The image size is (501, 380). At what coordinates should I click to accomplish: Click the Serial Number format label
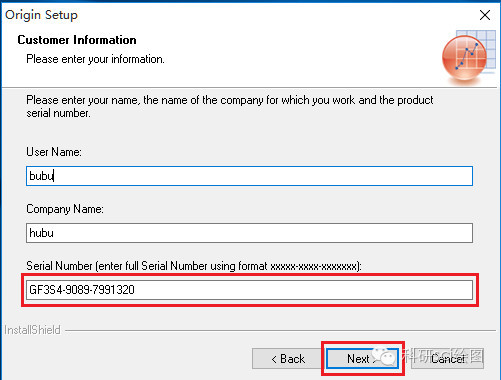[194, 266]
